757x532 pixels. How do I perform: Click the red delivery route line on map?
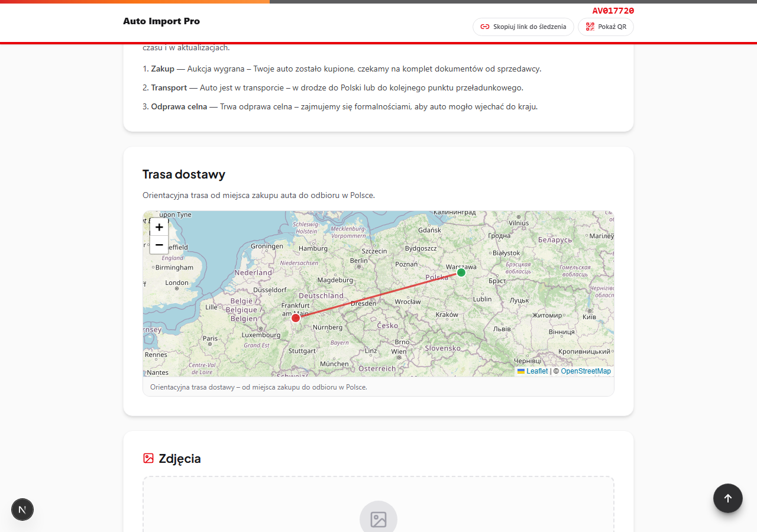(378, 295)
